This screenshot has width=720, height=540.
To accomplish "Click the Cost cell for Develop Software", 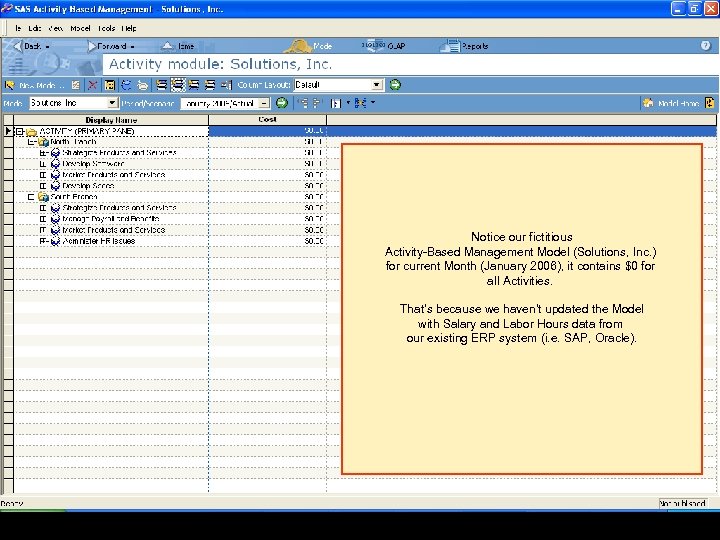I will click(268, 163).
